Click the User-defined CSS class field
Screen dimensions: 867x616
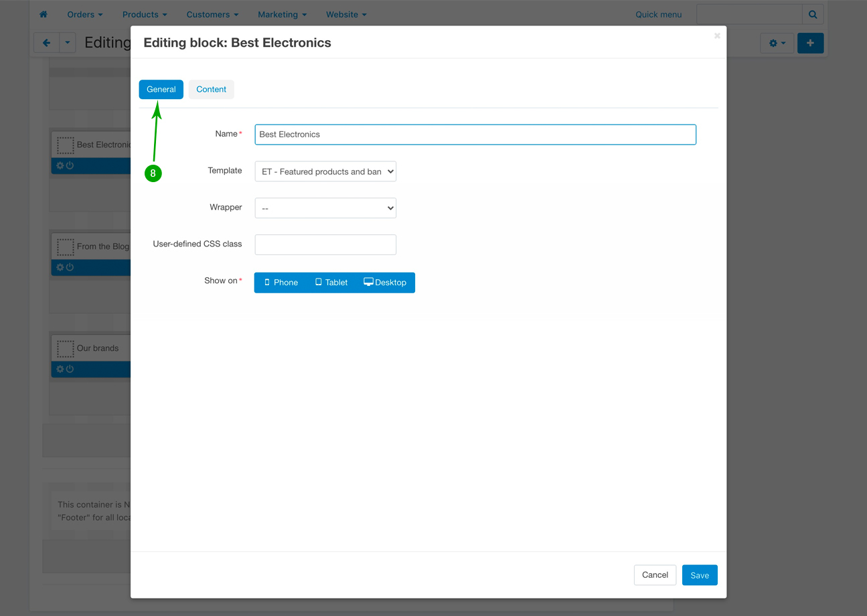[x=325, y=244]
